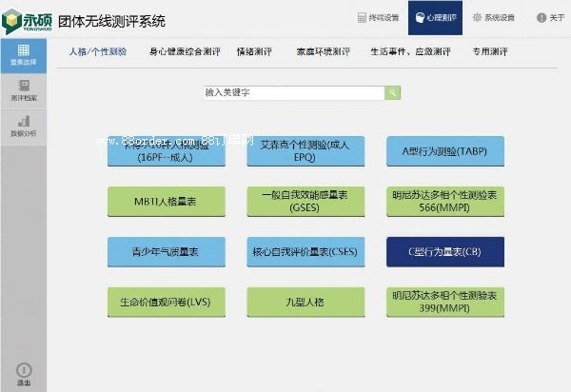Viewport: 571px width, 392px height.
Task: Choose the 九型人格 test
Action: click(305, 303)
